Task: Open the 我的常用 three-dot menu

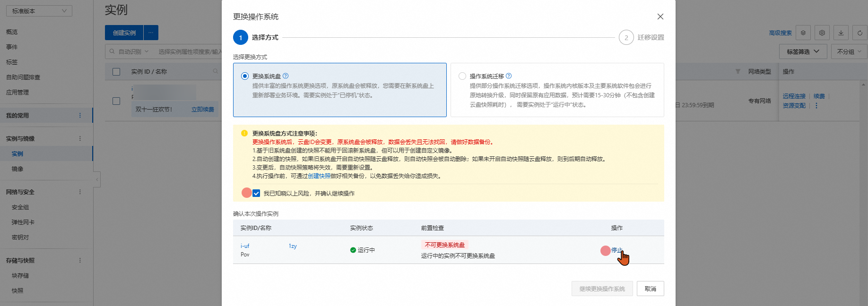Action: coord(80,116)
